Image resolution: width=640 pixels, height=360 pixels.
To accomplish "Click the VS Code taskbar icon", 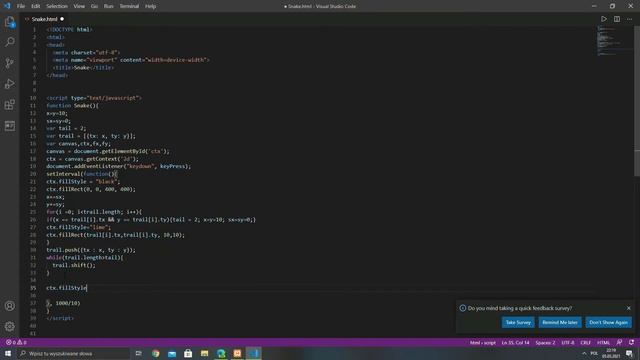I will 253,353.
